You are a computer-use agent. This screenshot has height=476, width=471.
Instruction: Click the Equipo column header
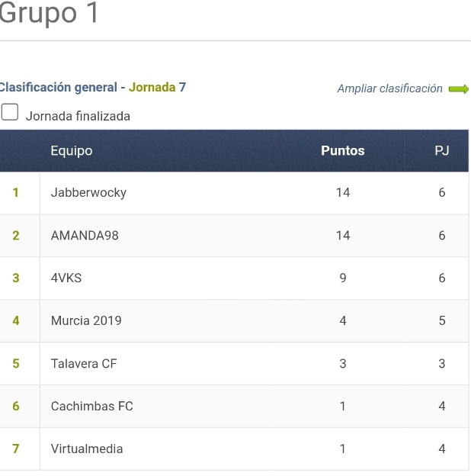(x=72, y=151)
